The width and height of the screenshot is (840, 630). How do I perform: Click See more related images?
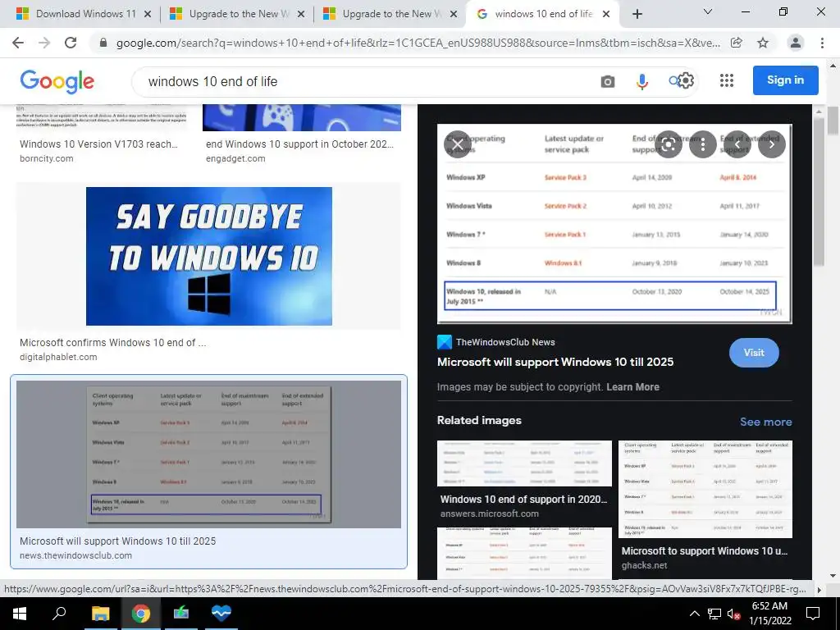coord(765,422)
